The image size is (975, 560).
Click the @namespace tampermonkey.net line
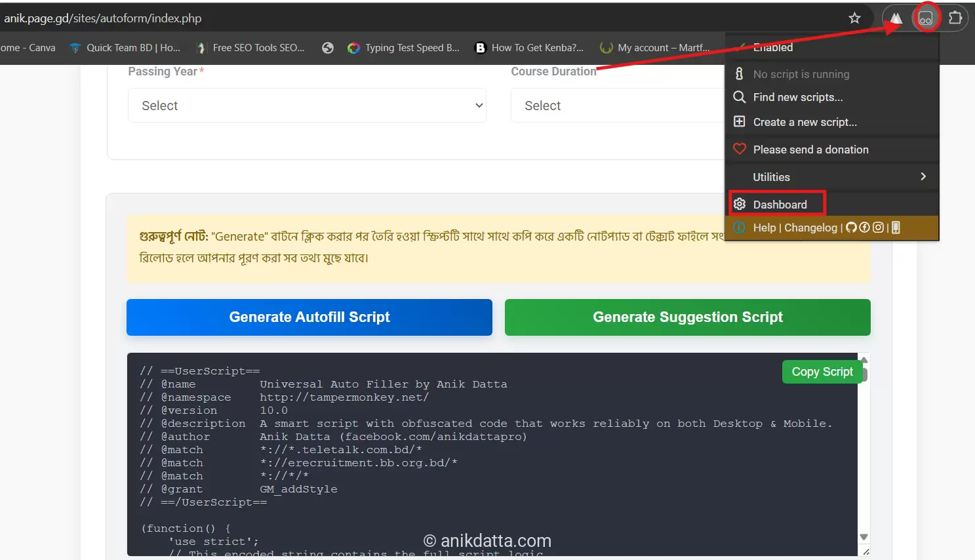pos(284,397)
